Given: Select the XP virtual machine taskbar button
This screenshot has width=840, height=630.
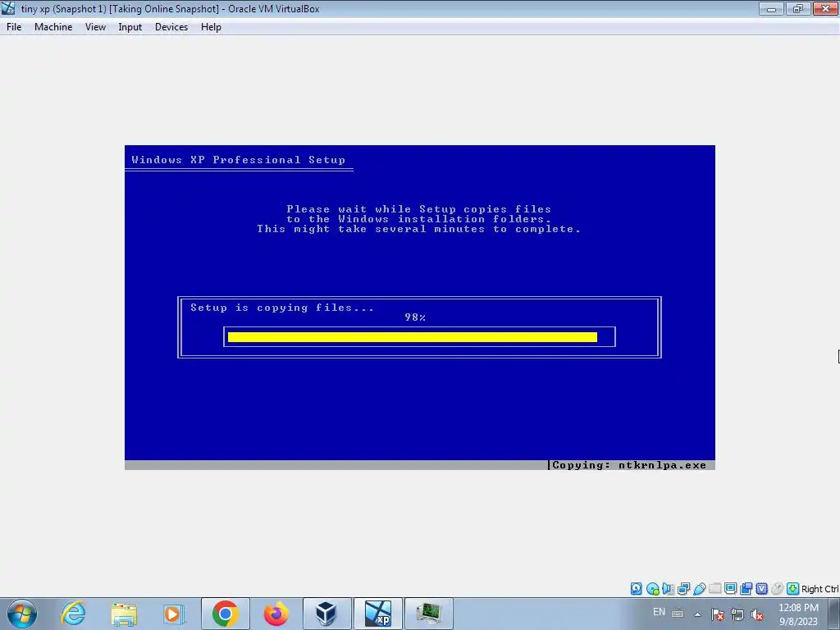Looking at the screenshot, I should tap(377, 614).
